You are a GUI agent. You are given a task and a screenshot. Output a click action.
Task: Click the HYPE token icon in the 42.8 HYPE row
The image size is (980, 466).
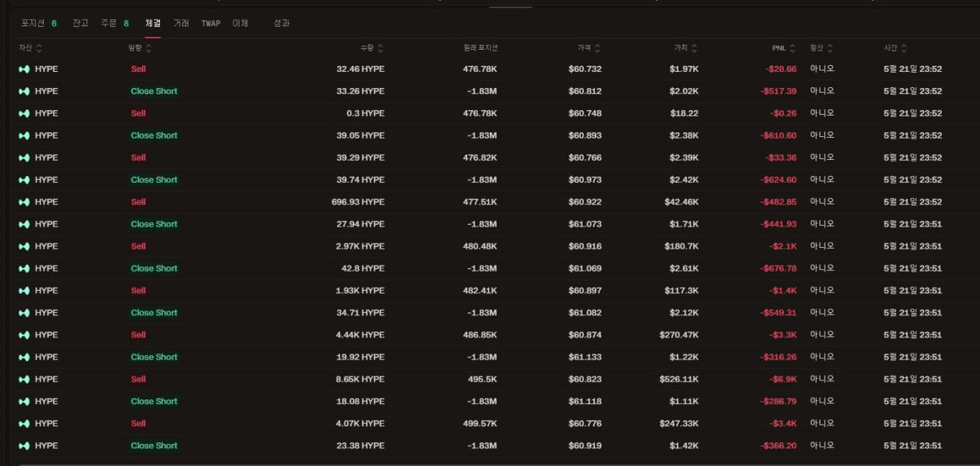(24, 269)
